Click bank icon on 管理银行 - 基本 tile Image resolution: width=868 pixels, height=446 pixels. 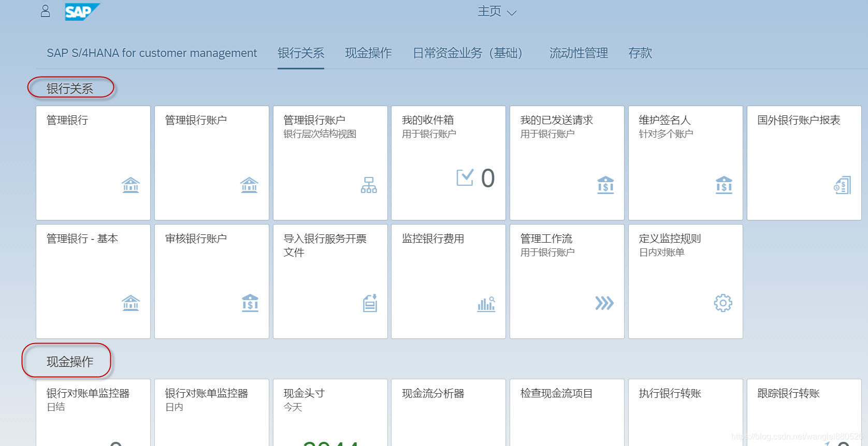tap(131, 303)
